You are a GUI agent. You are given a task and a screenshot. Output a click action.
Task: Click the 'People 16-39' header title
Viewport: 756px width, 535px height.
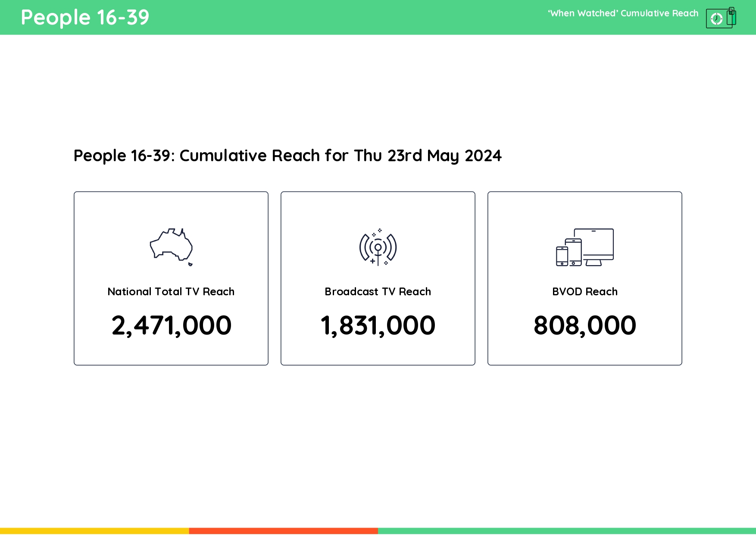pyautogui.click(x=85, y=17)
